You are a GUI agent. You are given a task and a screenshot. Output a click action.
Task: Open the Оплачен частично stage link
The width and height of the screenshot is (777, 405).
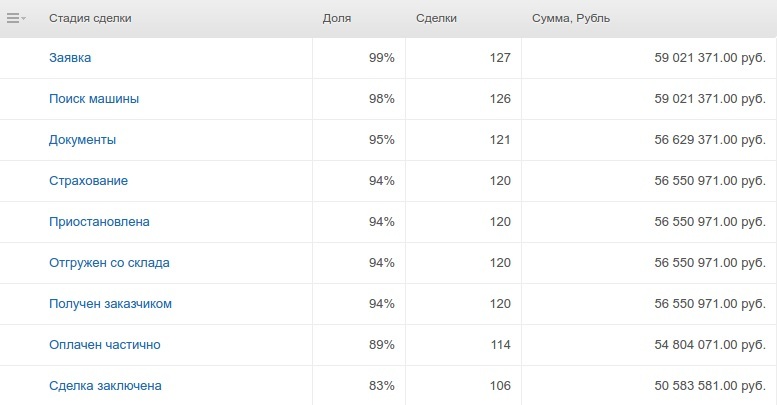point(105,345)
